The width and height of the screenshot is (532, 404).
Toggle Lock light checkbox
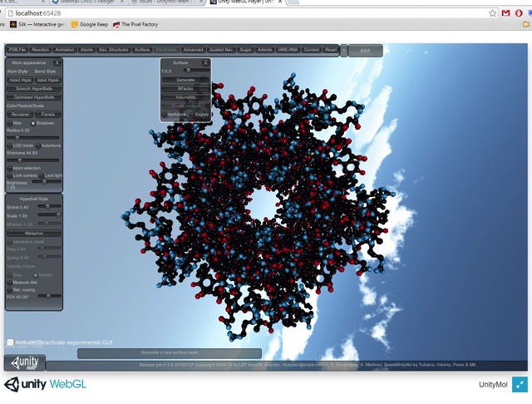42,175
